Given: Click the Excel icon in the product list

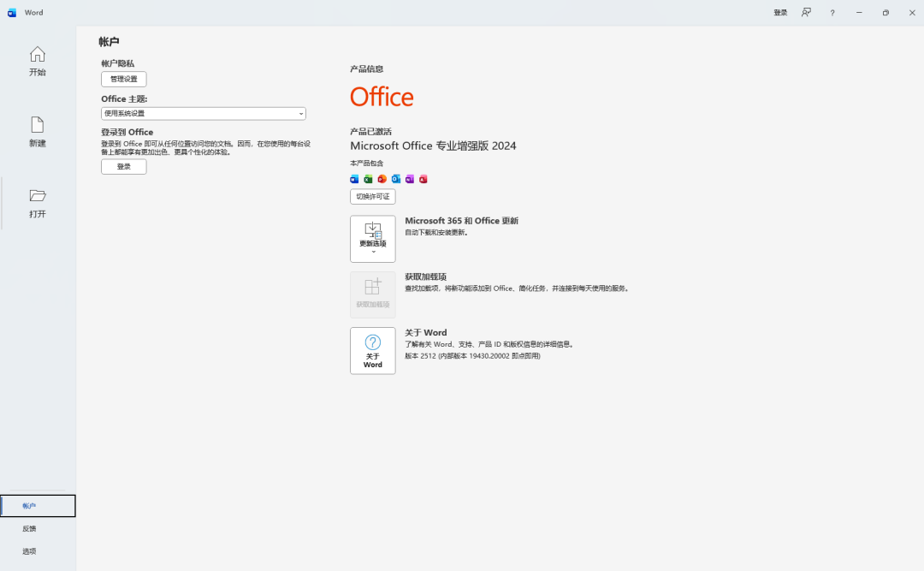Looking at the screenshot, I should click(x=368, y=179).
